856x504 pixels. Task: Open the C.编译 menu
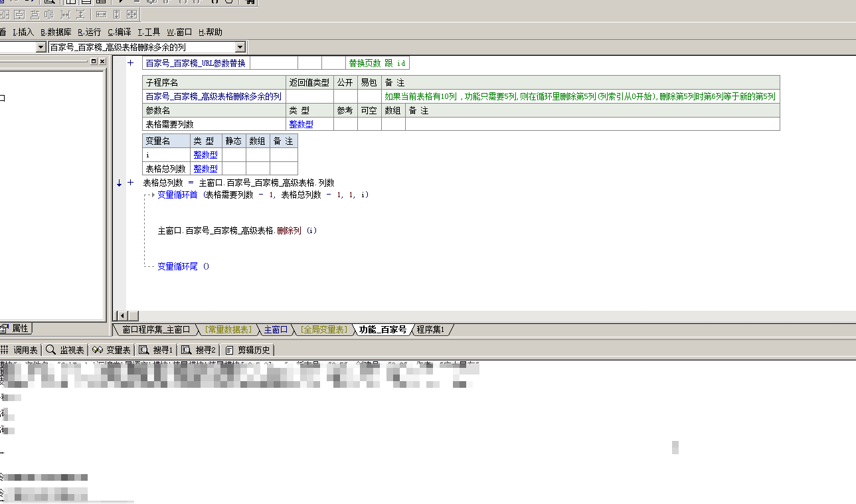tap(120, 32)
